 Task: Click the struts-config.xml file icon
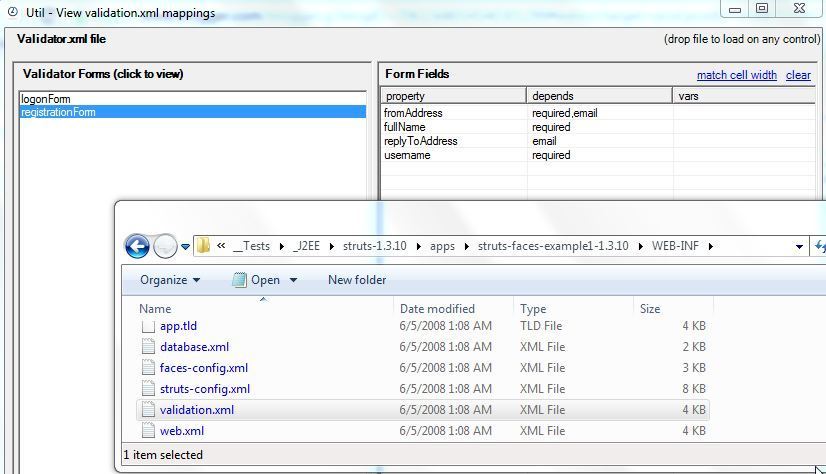point(148,389)
